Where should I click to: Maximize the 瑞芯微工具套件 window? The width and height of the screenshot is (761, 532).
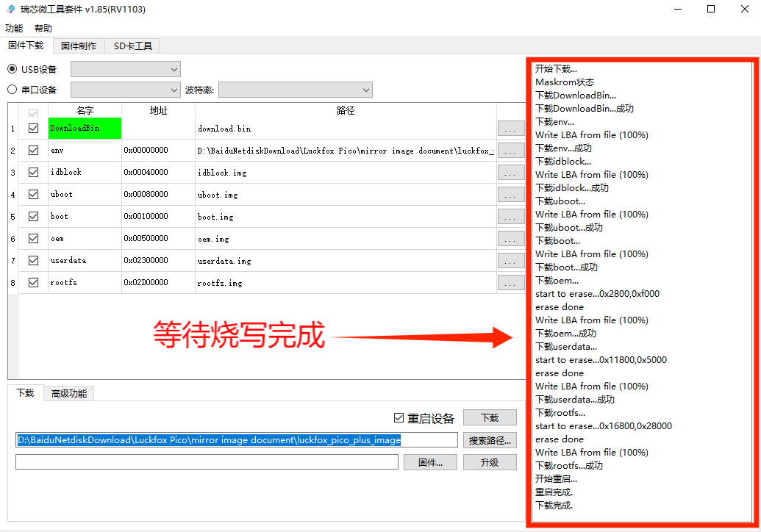coord(711,10)
